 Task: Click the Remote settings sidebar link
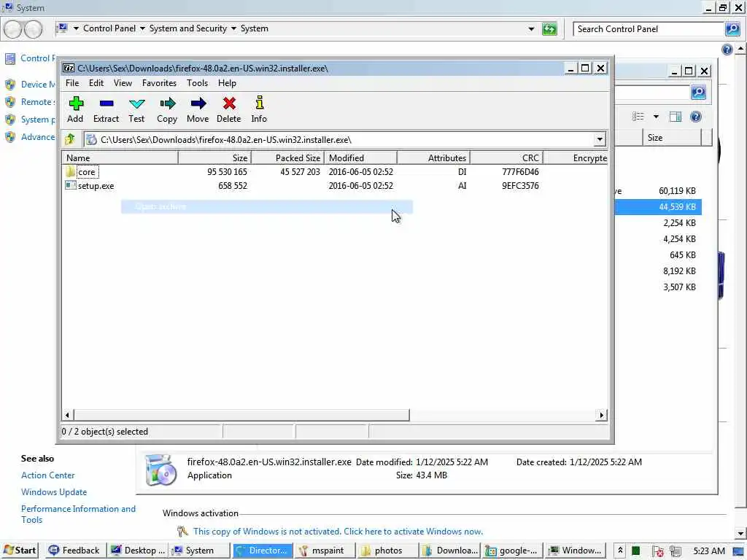pyautogui.click(x=38, y=102)
